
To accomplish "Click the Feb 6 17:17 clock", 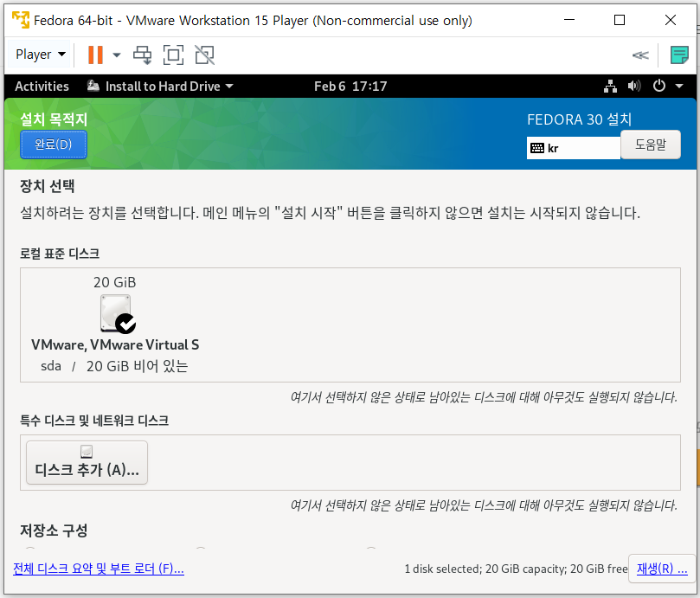I will click(x=350, y=87).
